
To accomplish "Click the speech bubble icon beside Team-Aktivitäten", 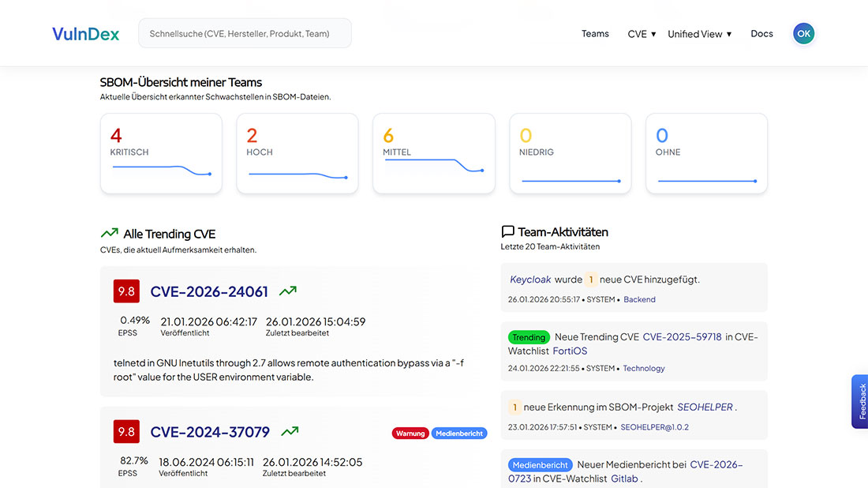I will [x=507, y=231].
